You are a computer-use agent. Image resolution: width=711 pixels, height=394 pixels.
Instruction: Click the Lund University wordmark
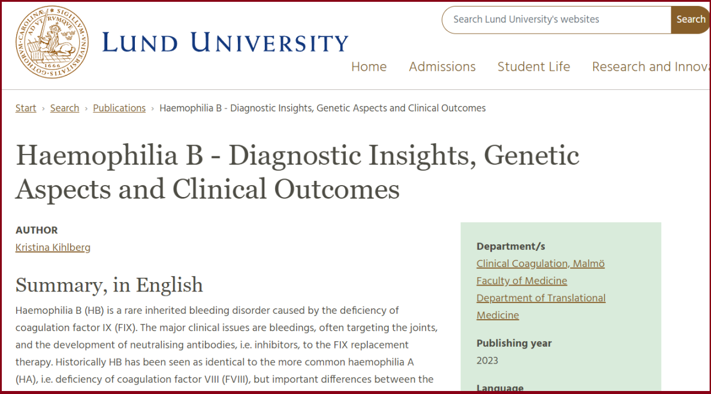click(225, 43)
